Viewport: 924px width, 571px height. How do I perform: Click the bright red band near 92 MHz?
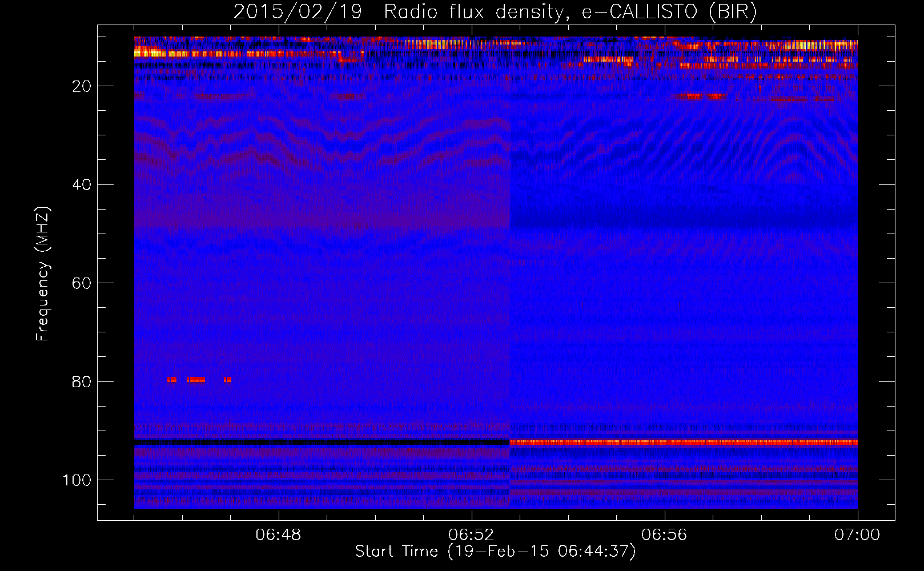(684, 443)
